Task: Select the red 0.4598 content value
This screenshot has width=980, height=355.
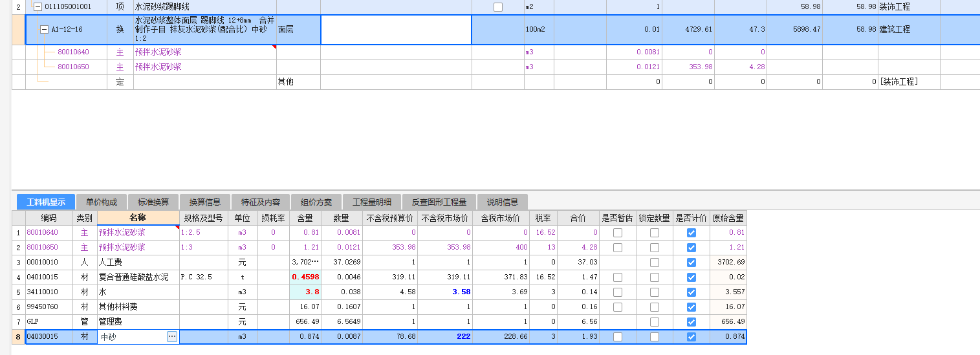Action: (305, 277)
